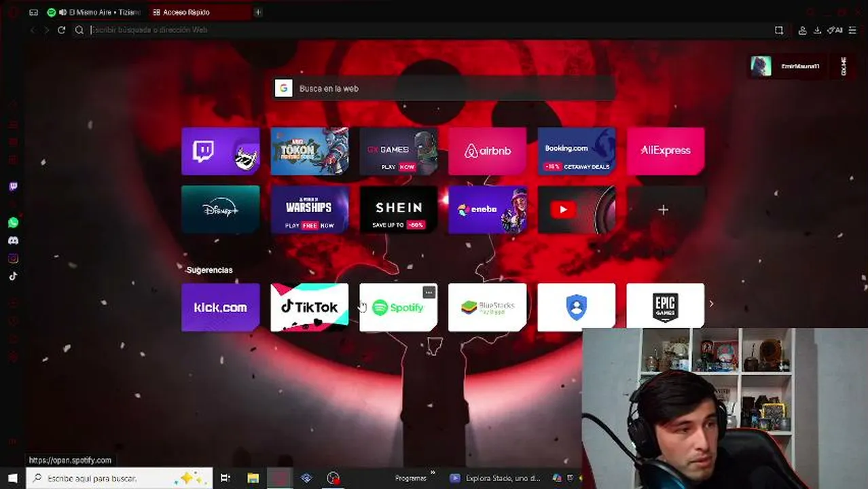868x489 pixels.
Task: Mute the audio on Spotify tab
Action: (63, 12)
